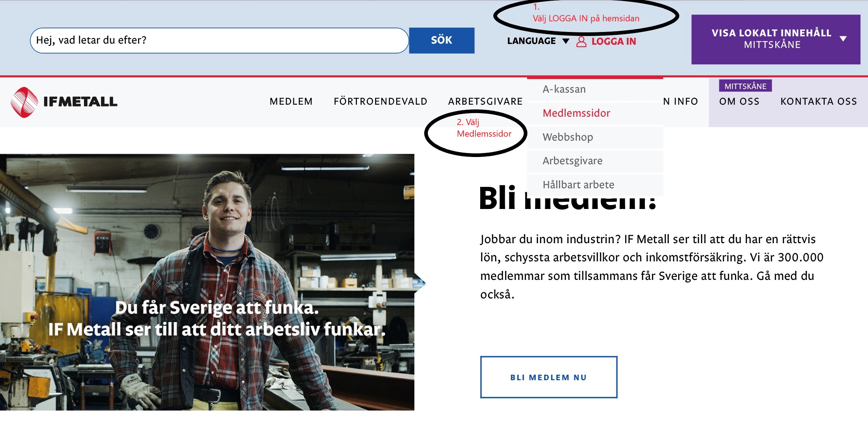Click the user profile icon beside LOGGA IN
Viewport: 868px width, 430px height.
point(581,41)
